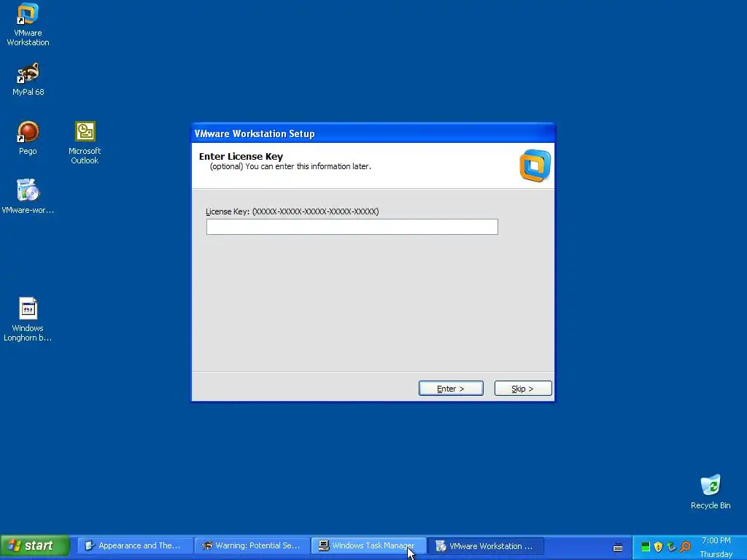747x560 pixels.
Task: Open the green CPU usage tray icon
Action: pos(646,547)
